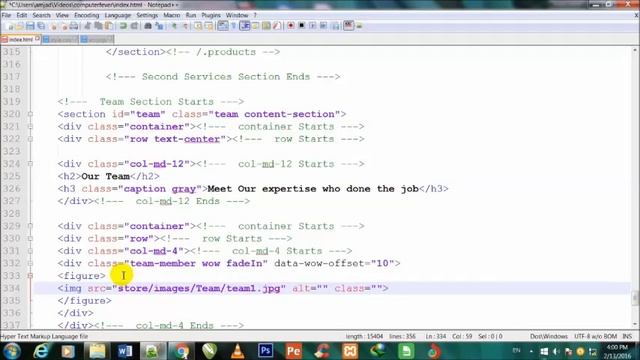
Task: Open the Edit menu
Action: point(22,15)
